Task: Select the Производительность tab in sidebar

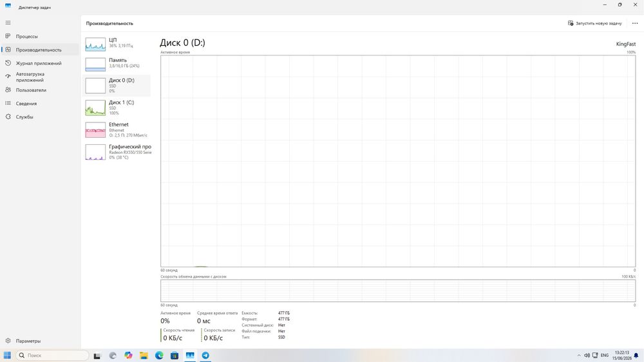Action: pyautogui.click(x=40, y=50)
